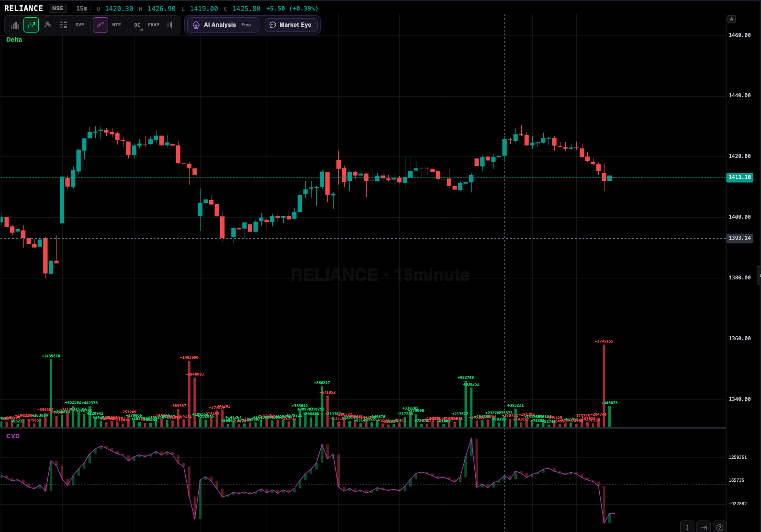Click the -1402990 delta bar label

tap(189, 357)
